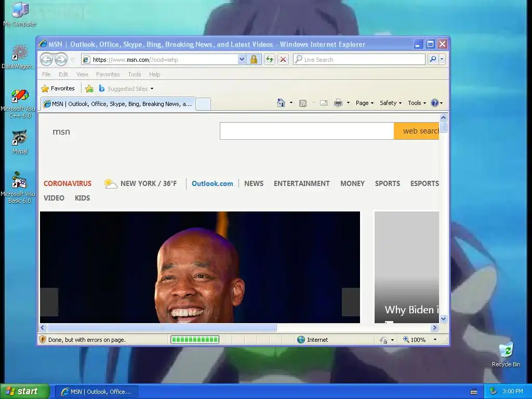Open the Favorites menu

click(x=108, y=74)
